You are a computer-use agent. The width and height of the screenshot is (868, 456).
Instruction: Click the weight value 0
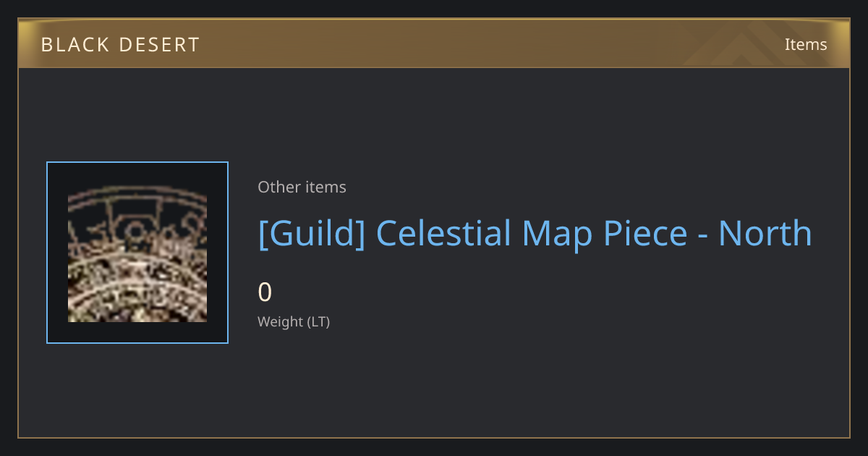[265, 292]
